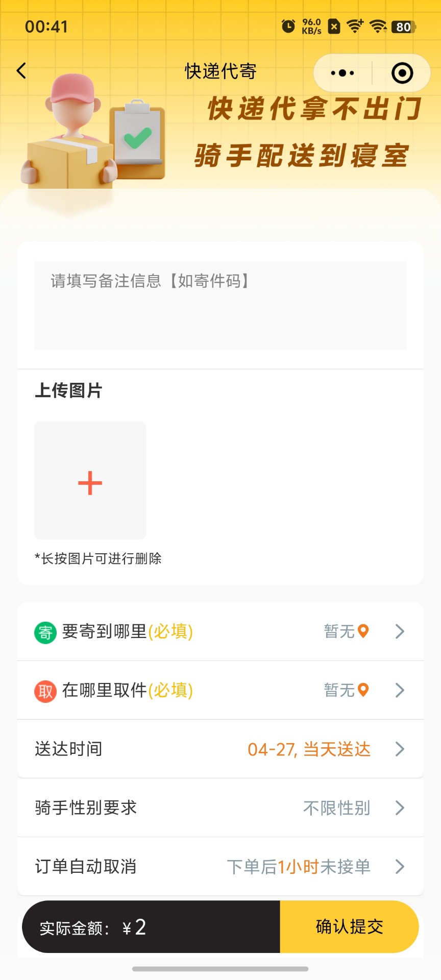Expand 在哪里取件 pickup chevron

pos(400,691)
